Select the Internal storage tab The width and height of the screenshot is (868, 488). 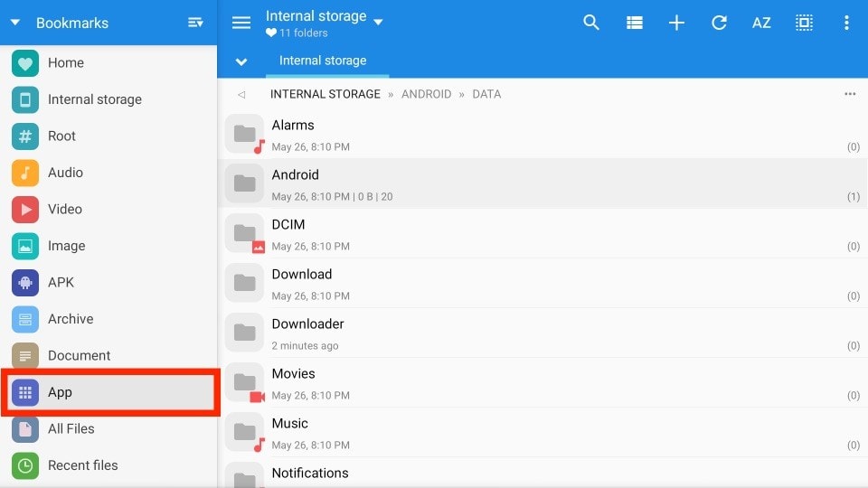(323, 61)
